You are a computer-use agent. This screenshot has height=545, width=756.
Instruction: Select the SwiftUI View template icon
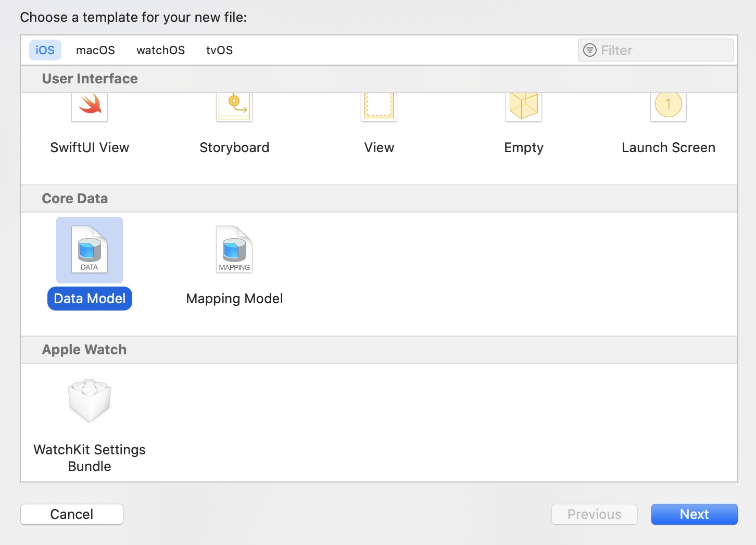click(x=90, y=107)
